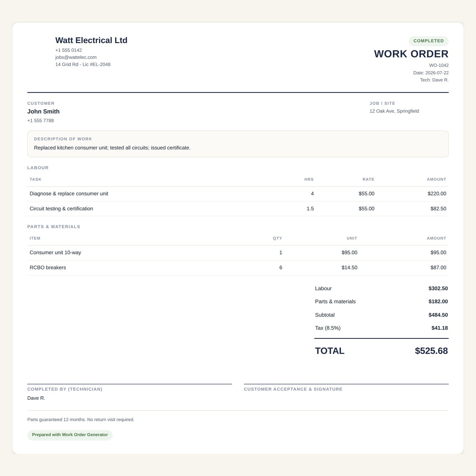This screenshot has height=476, width=476.
Task: Click the QTY column header
Action: [278, 238]
